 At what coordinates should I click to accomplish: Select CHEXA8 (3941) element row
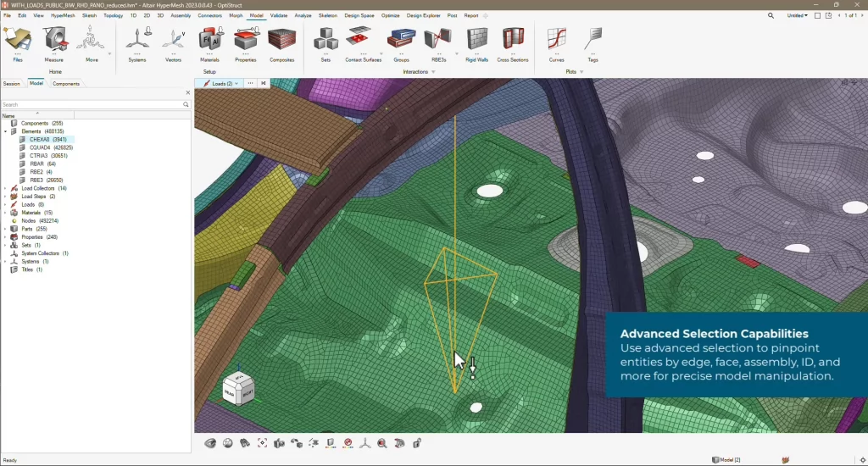tap(47, 140)
